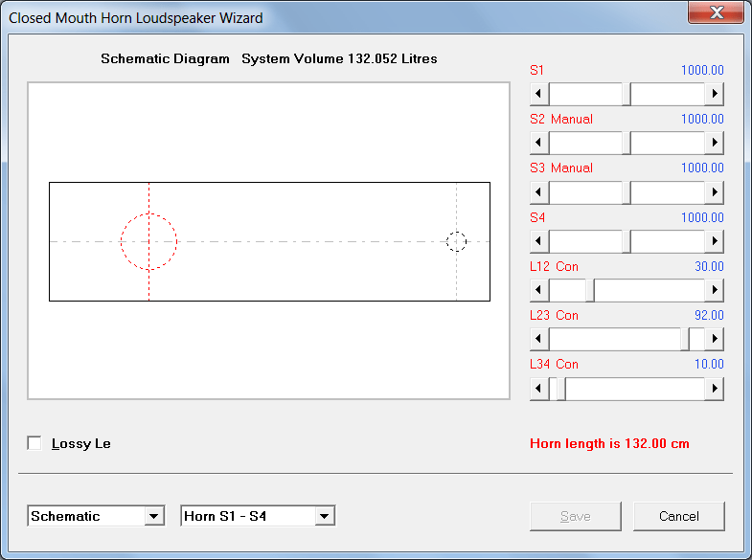The height and width of the screenshot is (560, 752).
Task: Click the S4 slider thumb
Action: 627,240
